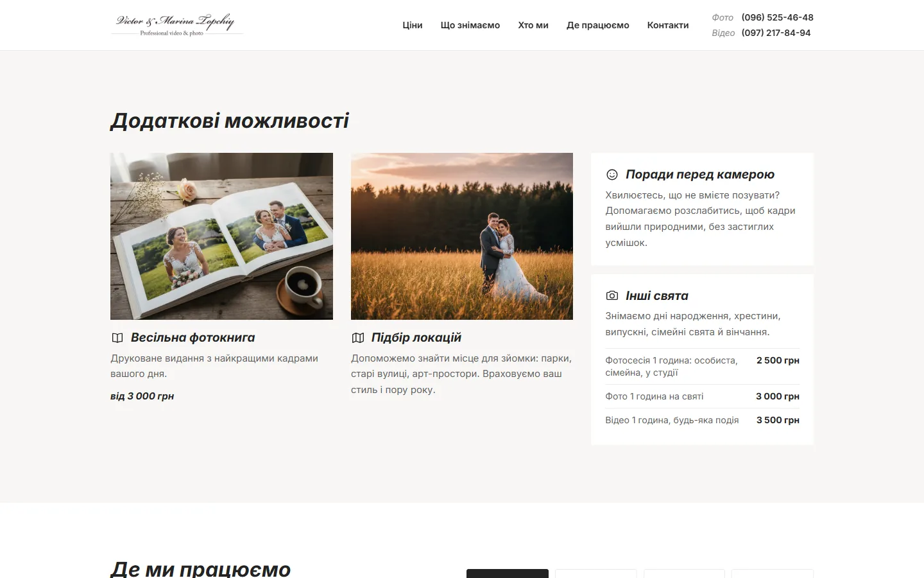Open the Ціни menu item
This screenshot has width=924, height=578.
[413, 25]
